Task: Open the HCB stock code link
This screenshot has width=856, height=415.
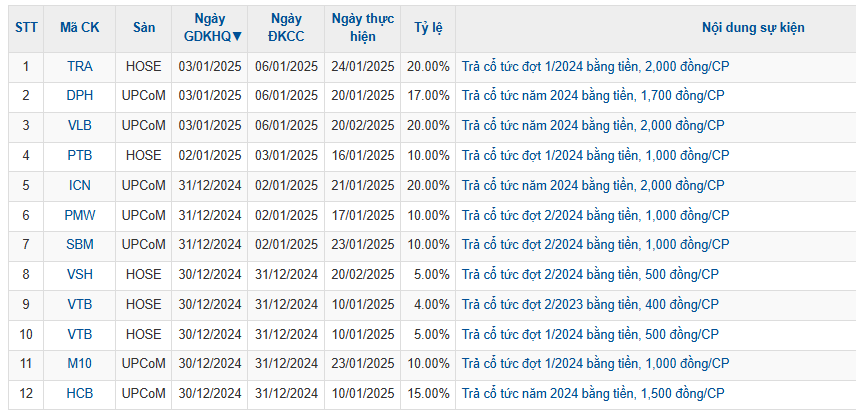Action: click(x=80, y=393)
